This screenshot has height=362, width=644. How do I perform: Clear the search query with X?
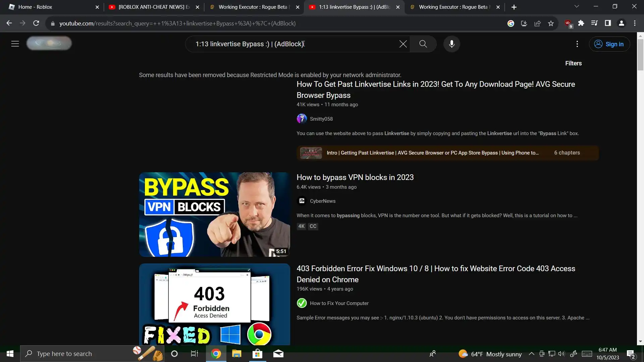(x=403, y=44)
